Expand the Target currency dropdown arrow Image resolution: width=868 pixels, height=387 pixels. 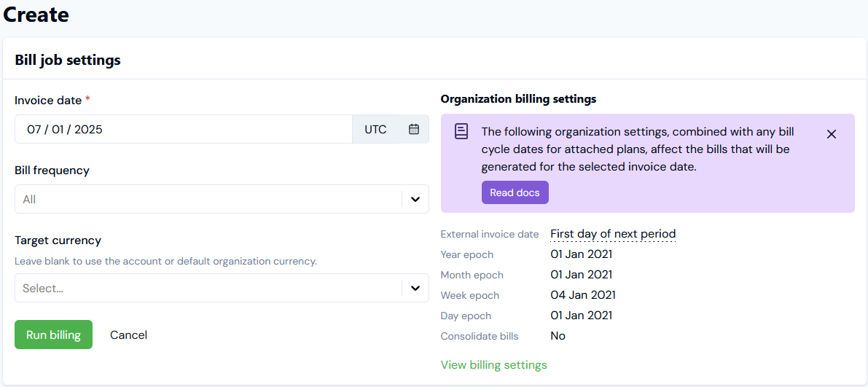pos(415,288)
